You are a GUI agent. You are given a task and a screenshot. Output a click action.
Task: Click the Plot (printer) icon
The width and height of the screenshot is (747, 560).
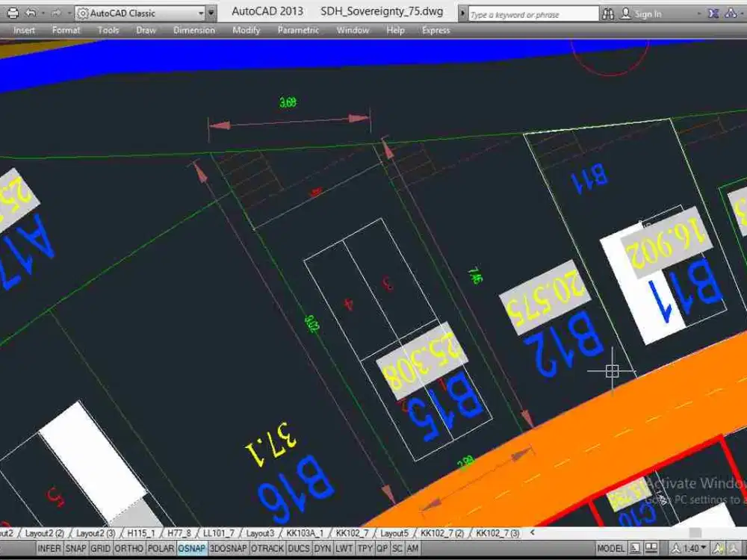point(13,13)
